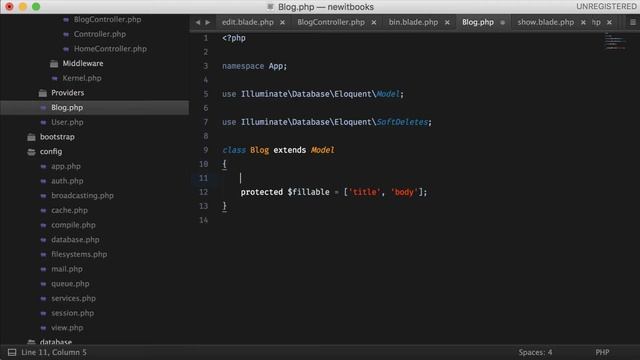Image resolution: width=640 pixels, height=360 pixels.
Task: Open broadcasting.php file
Action: [x=82, y=196]
